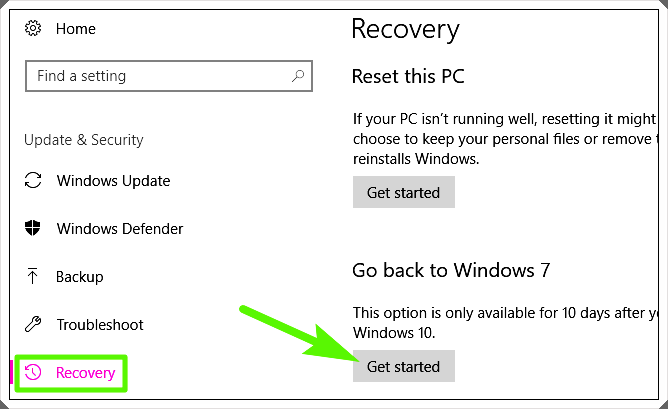Click the Backup upward arrow icon
This screenshot has height=409, width=668.
[x=32, y=276]
